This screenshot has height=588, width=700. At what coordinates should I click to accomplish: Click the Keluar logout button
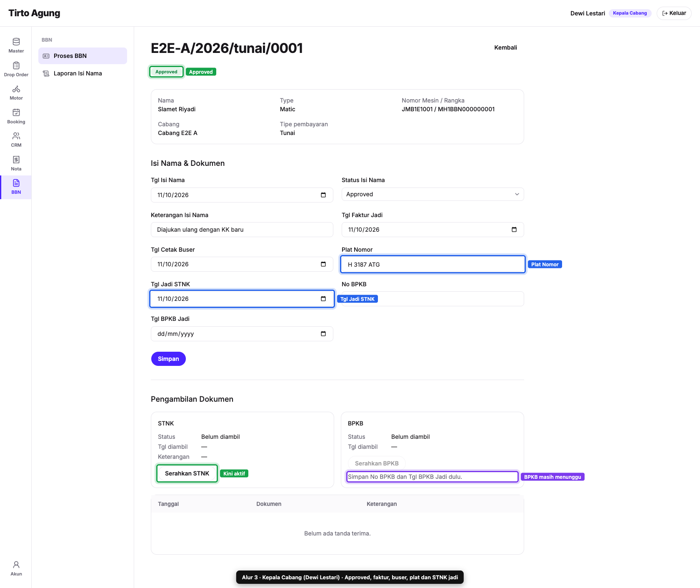(x=674, y=13)
